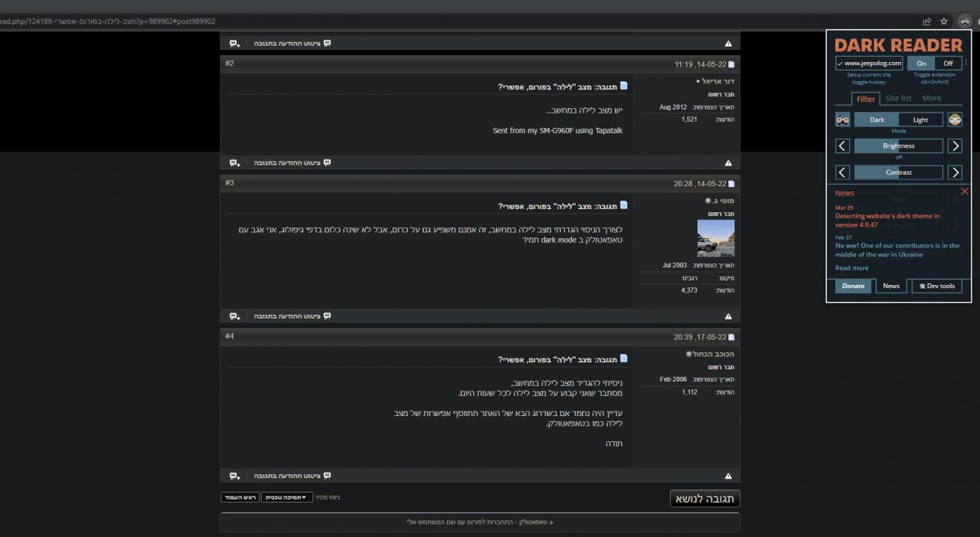This screenshot has height=537, width=980.
Task: Turn the Dark Reader extension Off
Action: coord(948,64)
